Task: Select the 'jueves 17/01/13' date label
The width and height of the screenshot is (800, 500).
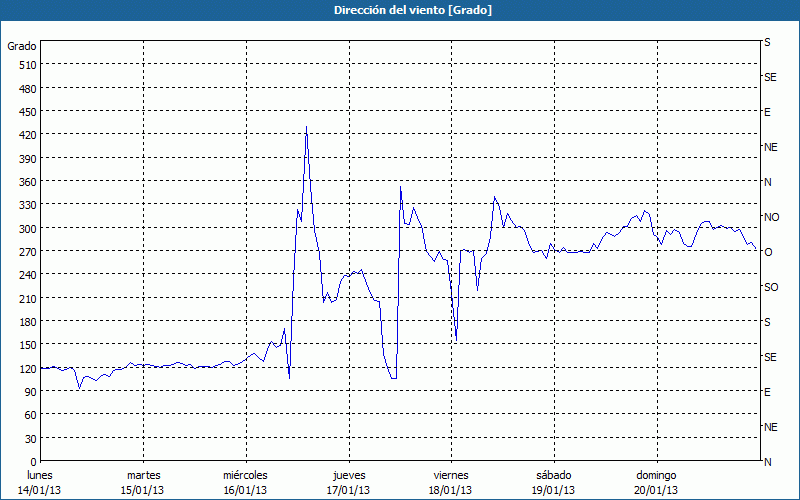Action: (x=348, y=482)
